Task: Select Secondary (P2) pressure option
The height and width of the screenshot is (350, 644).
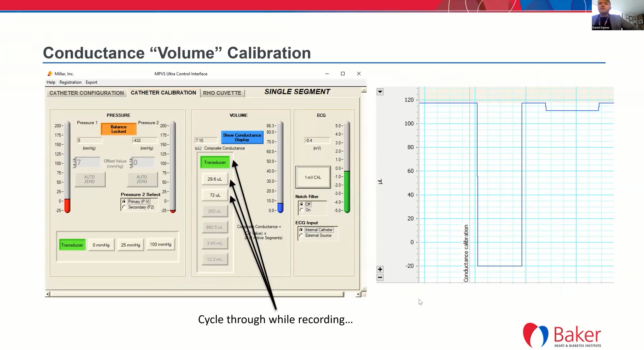Action: (124, 207)
